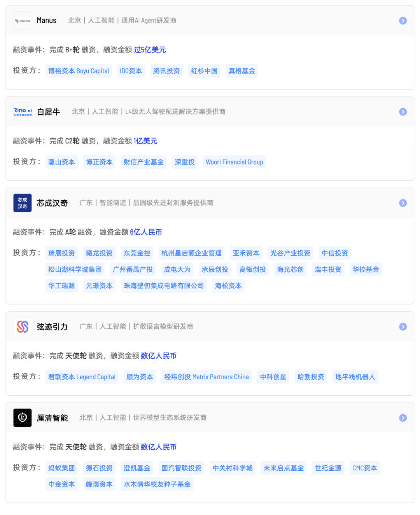This screenshot has height=515, width=420.
Task: Open the 未来启点基金 tag
Action: (283, 468)
